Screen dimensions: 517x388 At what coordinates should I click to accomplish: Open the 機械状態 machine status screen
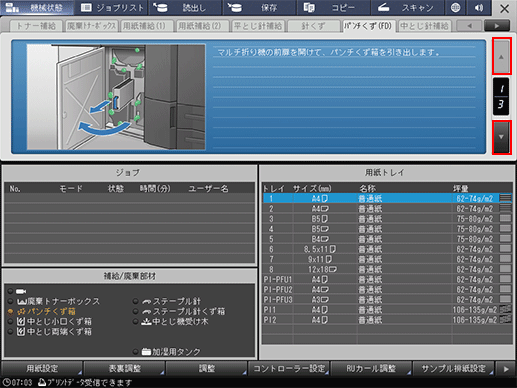click(x=37, y=8)
